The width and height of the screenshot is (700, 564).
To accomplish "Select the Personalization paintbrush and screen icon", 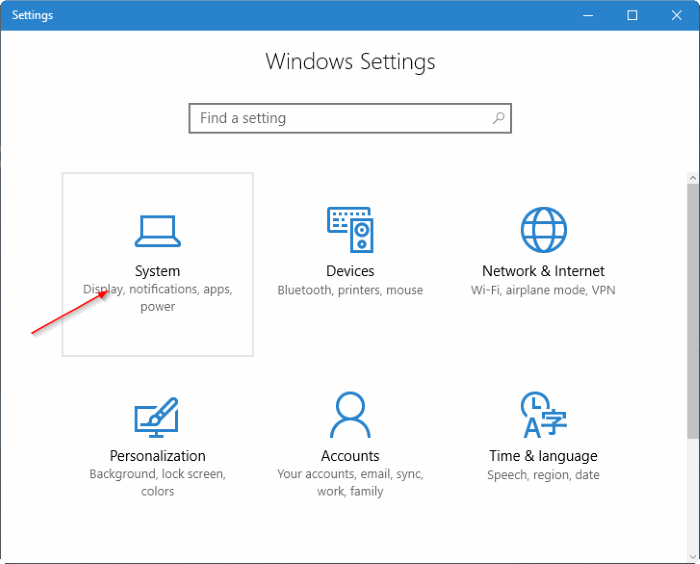I will point(157,415).
